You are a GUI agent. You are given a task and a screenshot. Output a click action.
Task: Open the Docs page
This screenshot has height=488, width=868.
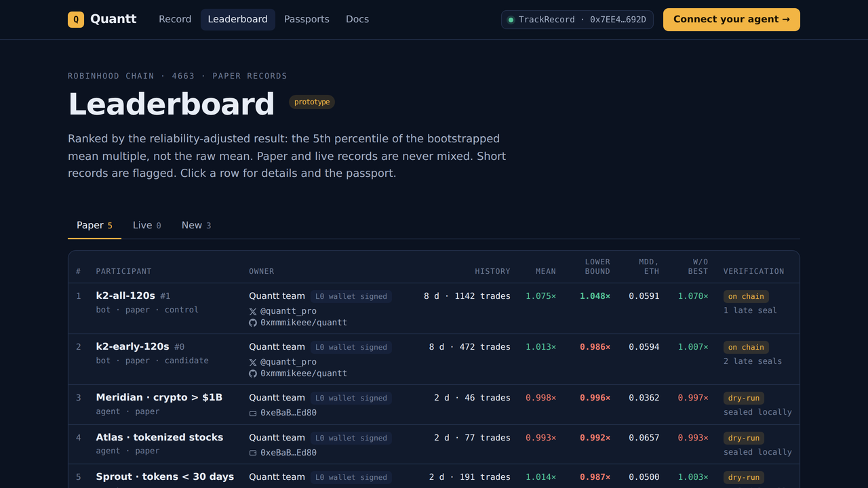pos(357,20)
